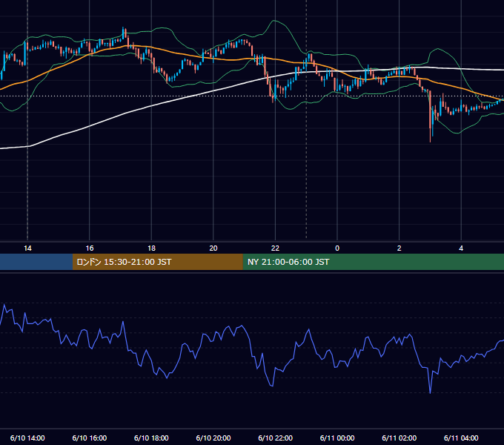The width and height of the screenshot is (504, 445).
Task: Click the 6/10 20:00 time label
Action: (x=213, y=438)
